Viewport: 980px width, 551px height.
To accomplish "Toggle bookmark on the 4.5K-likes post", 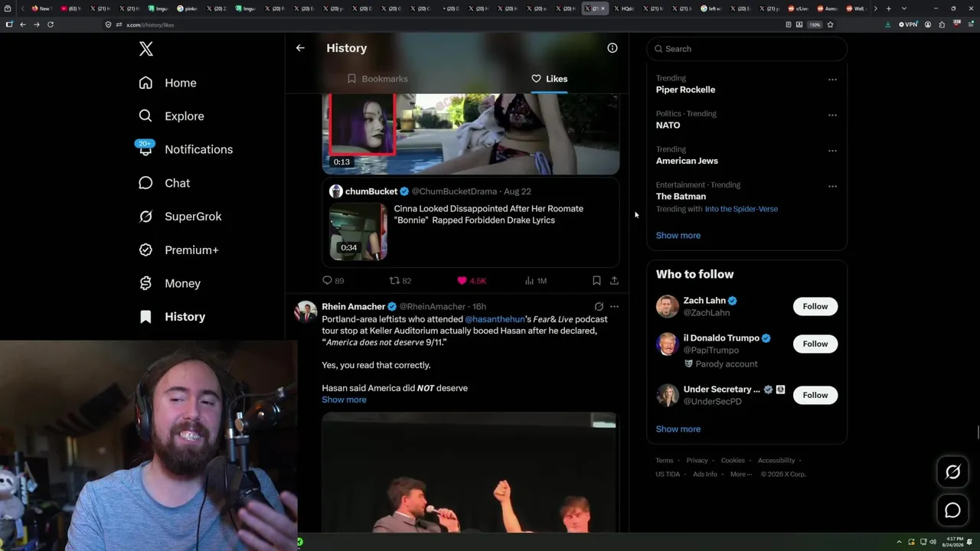I will (596, 281).
